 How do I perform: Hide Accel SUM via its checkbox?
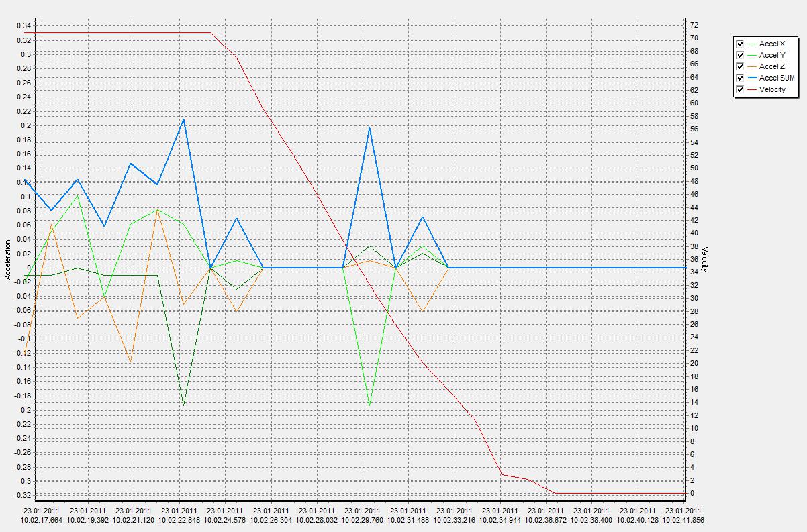click(740, 78)
